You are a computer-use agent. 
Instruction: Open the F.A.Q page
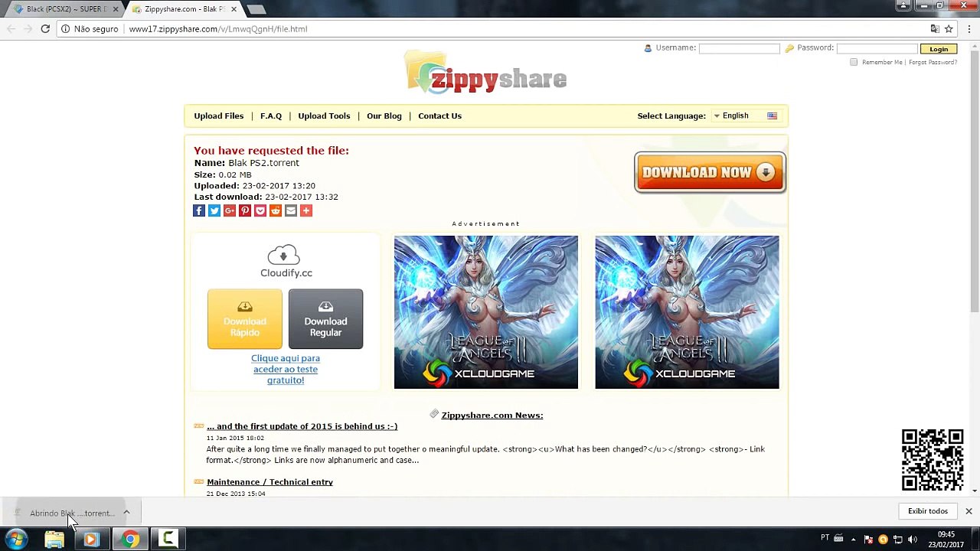pyautogui.click(x=271, y=116)
